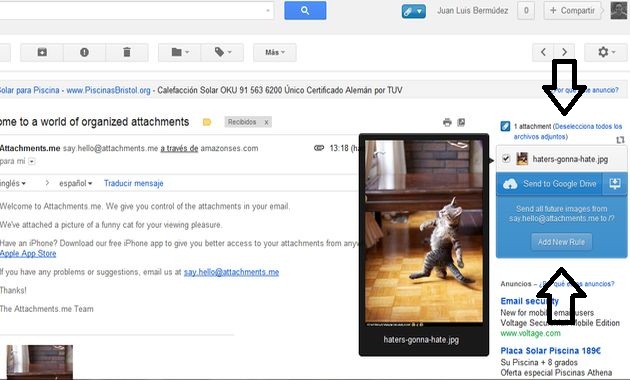Viewport: 630px width, 380px height.
Task: Delete the message with the trash icon
Action: 127,52
